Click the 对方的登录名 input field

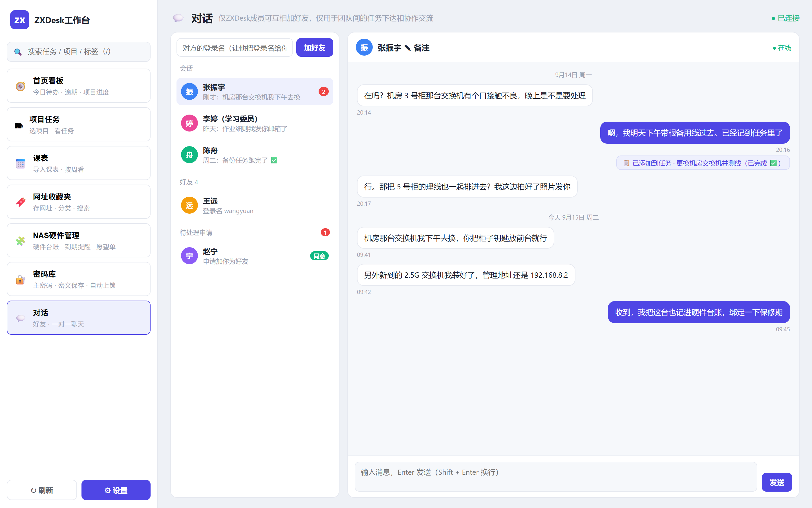(x=235, y=48)
